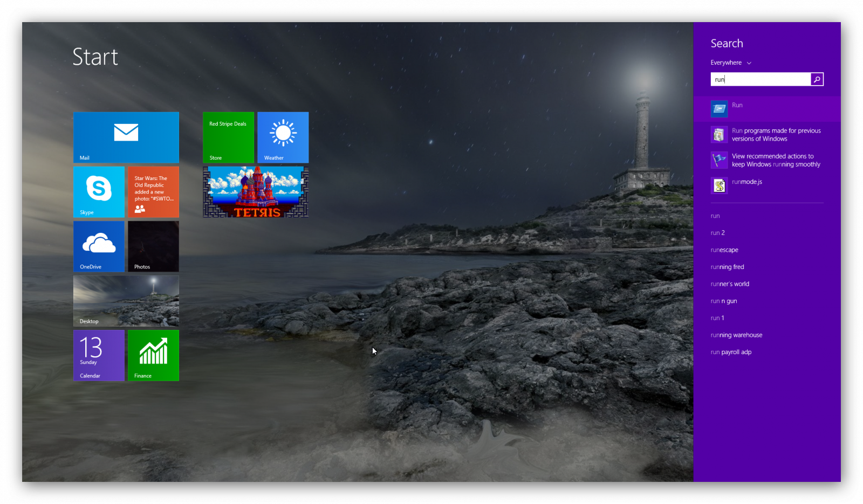
Task: Open Run programs made for previous versions
Action: point(767,135)
